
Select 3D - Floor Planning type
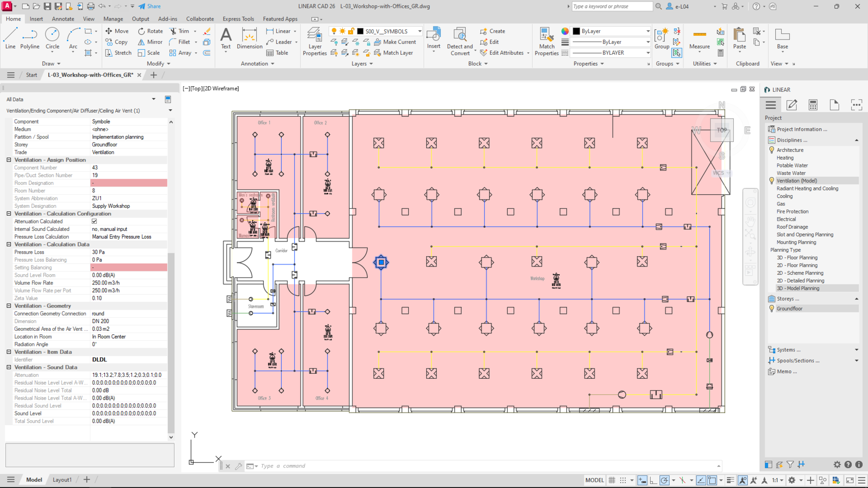pos(797,258)
